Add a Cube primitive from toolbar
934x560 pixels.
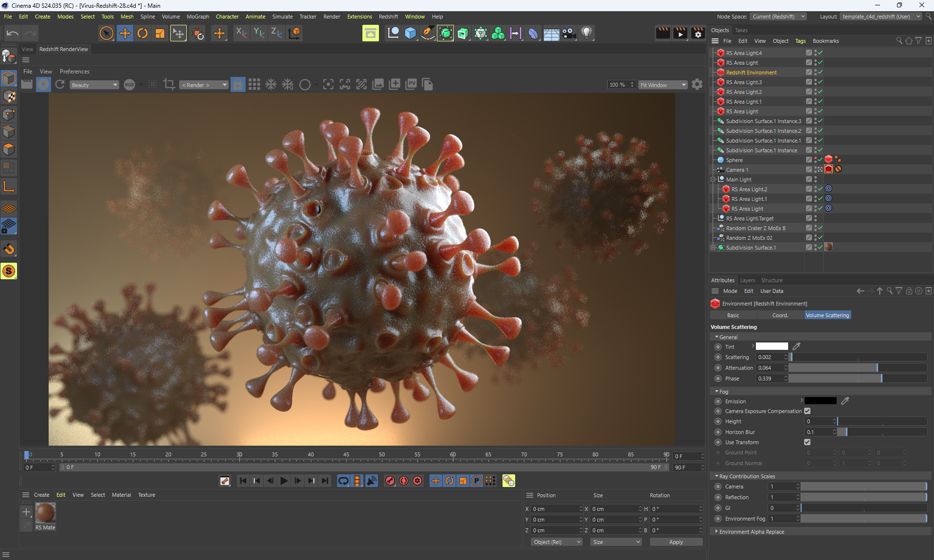[411, 33]
